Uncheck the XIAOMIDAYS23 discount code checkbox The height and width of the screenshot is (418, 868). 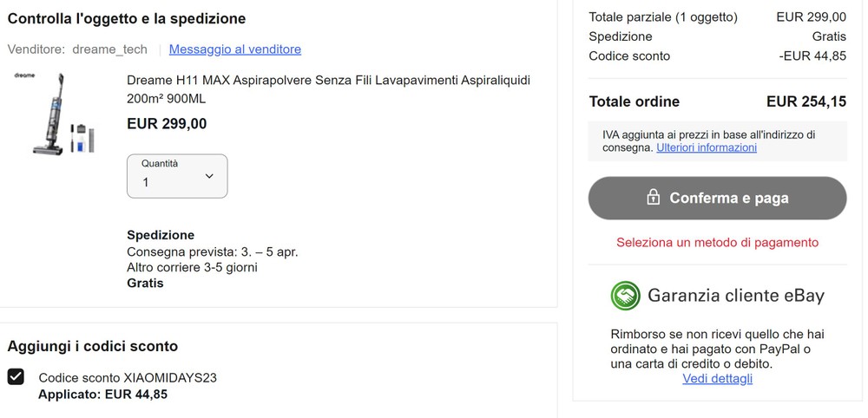click(16, 377)
